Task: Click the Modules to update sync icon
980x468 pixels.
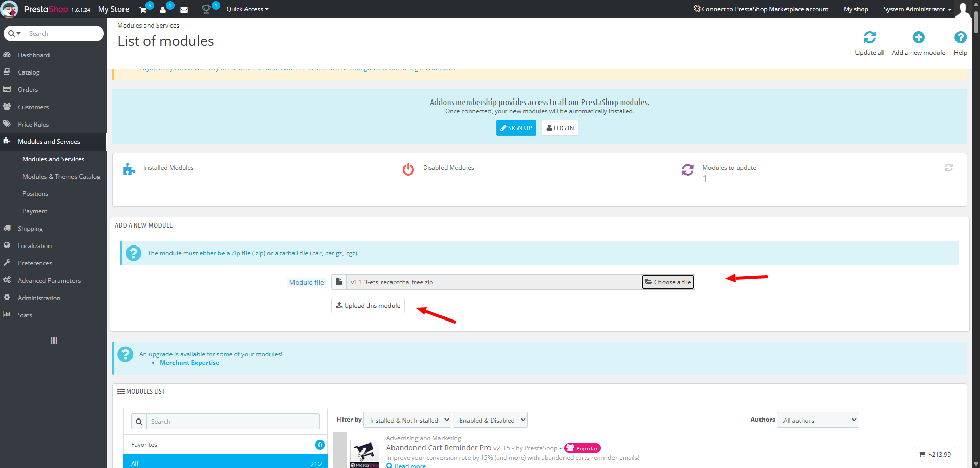Action: (x=688, y=169)
